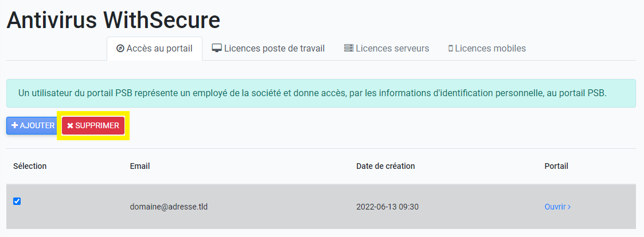644x237 pixels.
Task: Click the red SUPPRIMER button
Action: point(93,125)
